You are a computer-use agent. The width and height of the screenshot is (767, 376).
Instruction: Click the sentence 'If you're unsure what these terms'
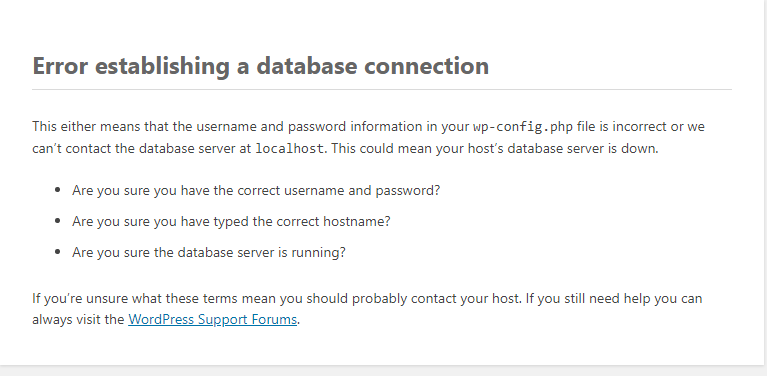coord(276,298)
